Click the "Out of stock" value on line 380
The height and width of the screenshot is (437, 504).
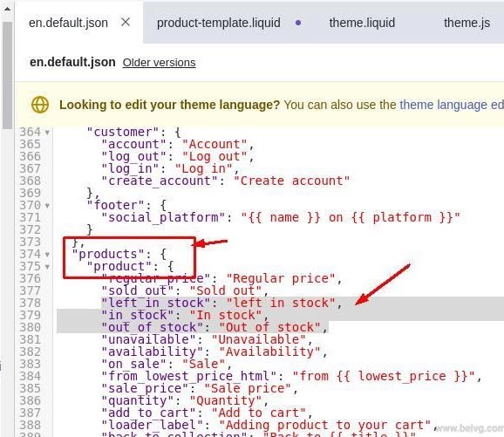click(269, 328)
